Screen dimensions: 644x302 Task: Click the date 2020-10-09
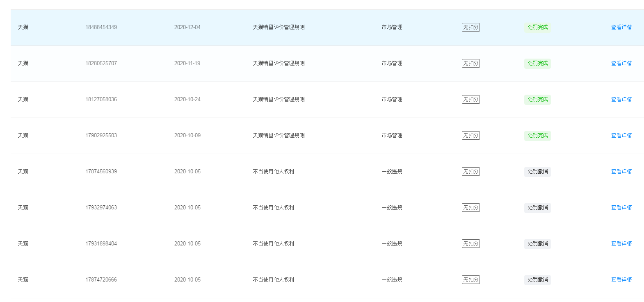pos(187,136)
